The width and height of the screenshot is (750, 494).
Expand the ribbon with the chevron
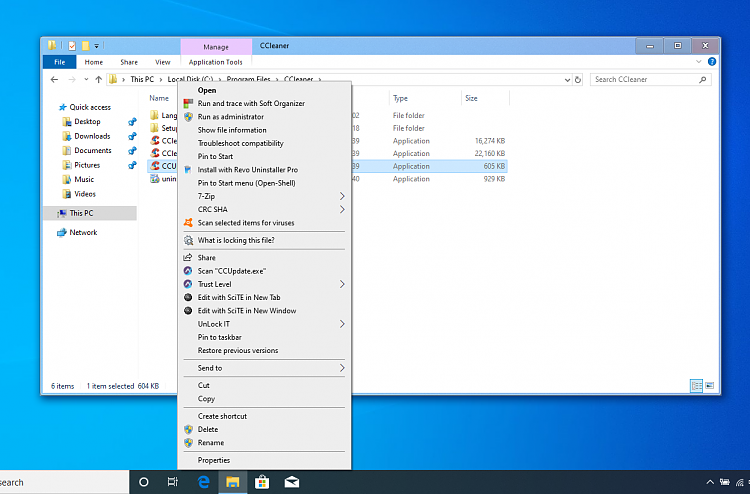click(x=698, y=62)
